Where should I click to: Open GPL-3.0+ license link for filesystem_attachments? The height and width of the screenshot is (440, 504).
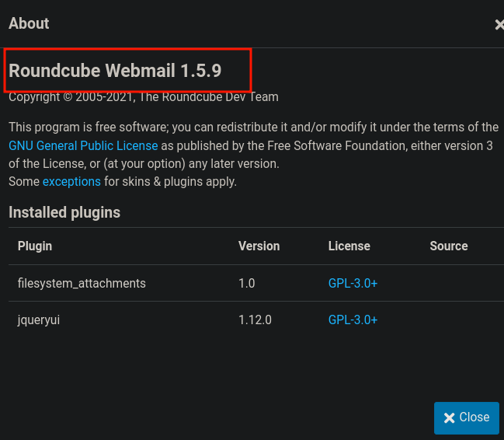(353, 283)
